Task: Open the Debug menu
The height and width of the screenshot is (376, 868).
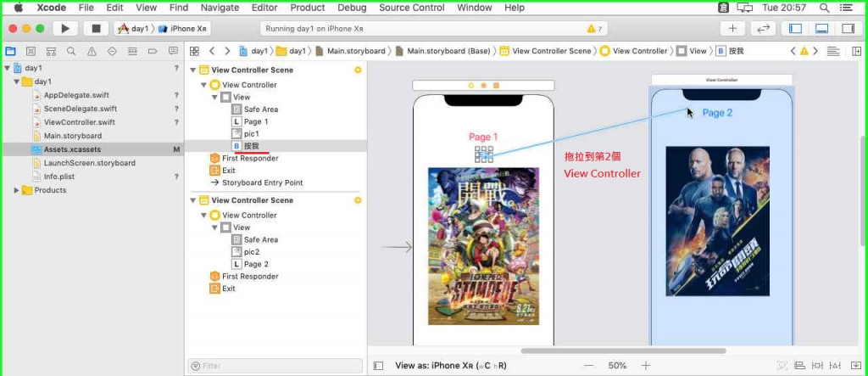Action: click(x=352, y=8)
